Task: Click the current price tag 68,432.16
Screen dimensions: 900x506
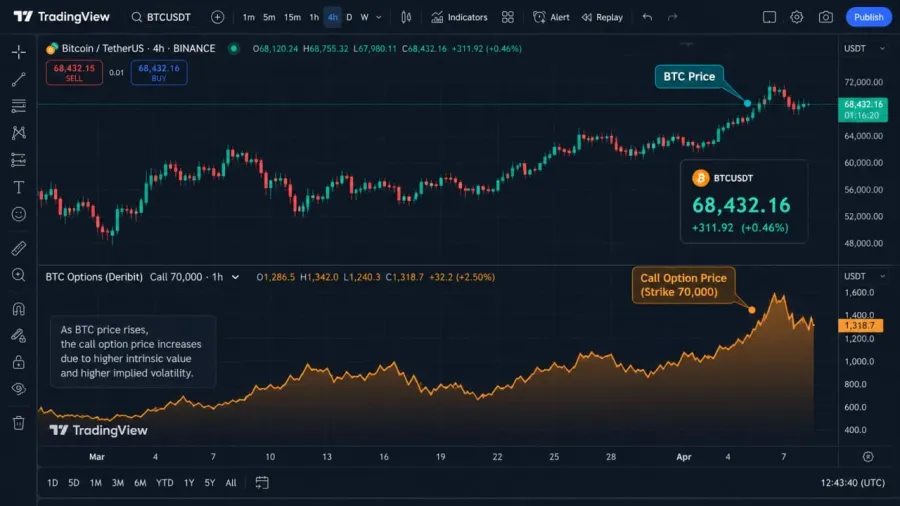Action: 863,110
